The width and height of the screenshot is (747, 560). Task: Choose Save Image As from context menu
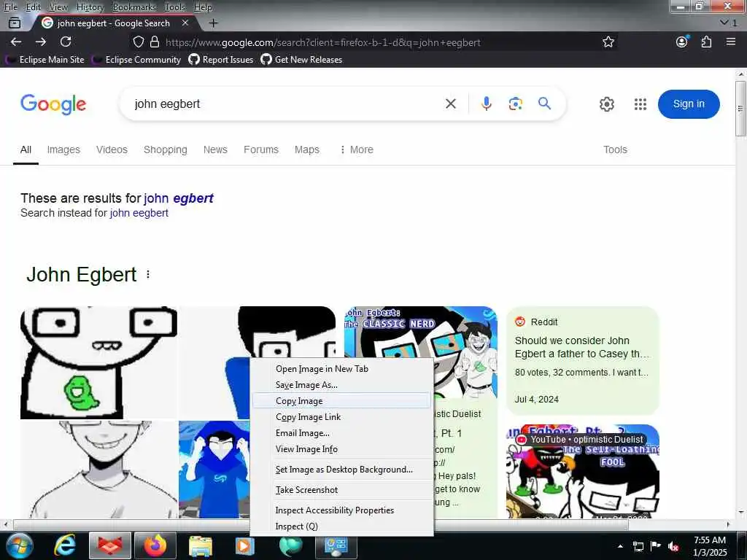pos(341,385)
